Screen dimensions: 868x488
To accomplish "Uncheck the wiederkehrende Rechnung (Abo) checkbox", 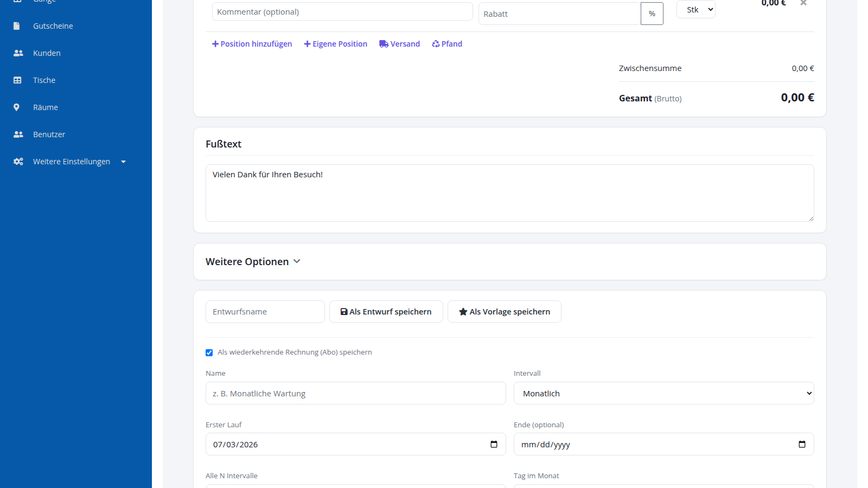I will [x=209, y=352].
